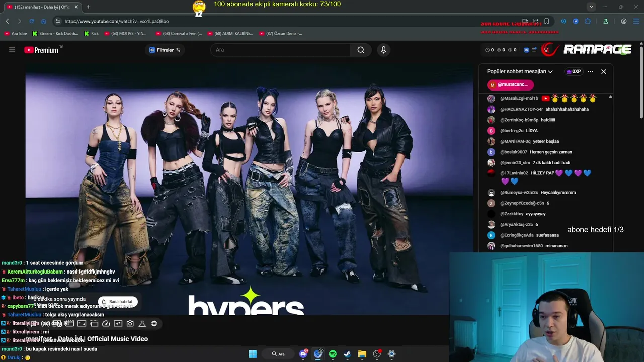Open the taskbar Ara search box
Screen dimensions: 644x362
point(278,354)
